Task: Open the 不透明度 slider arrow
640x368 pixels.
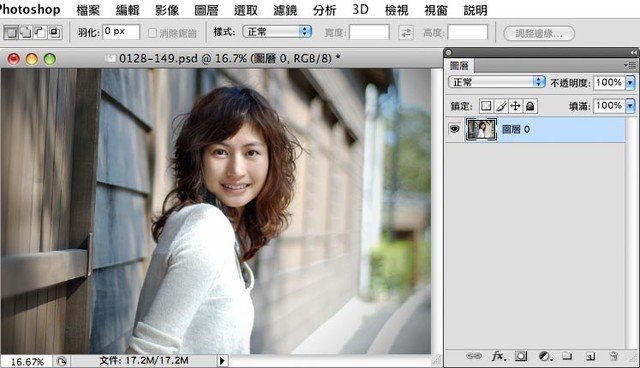Action: click(x=630, y=83)
